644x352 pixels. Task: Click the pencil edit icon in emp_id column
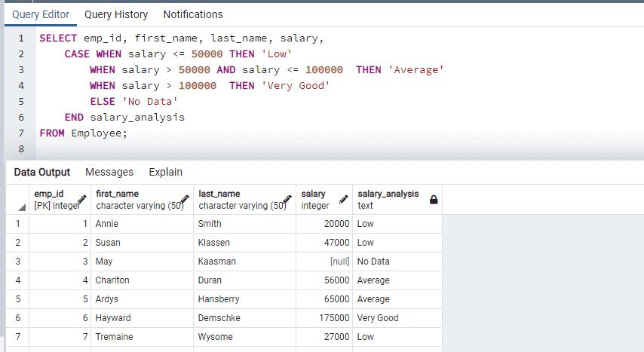(82, 199)
